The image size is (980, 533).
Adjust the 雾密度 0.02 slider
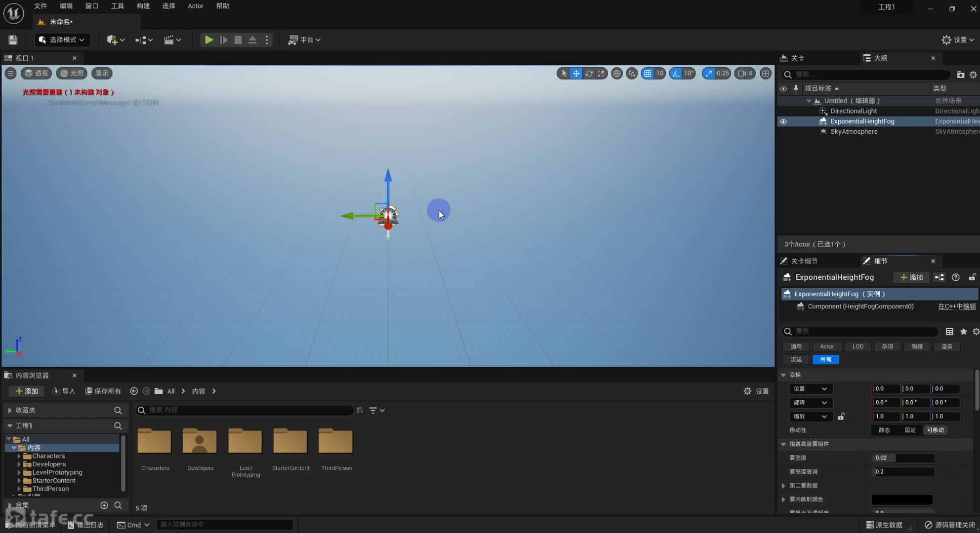[x=903, y=458]
